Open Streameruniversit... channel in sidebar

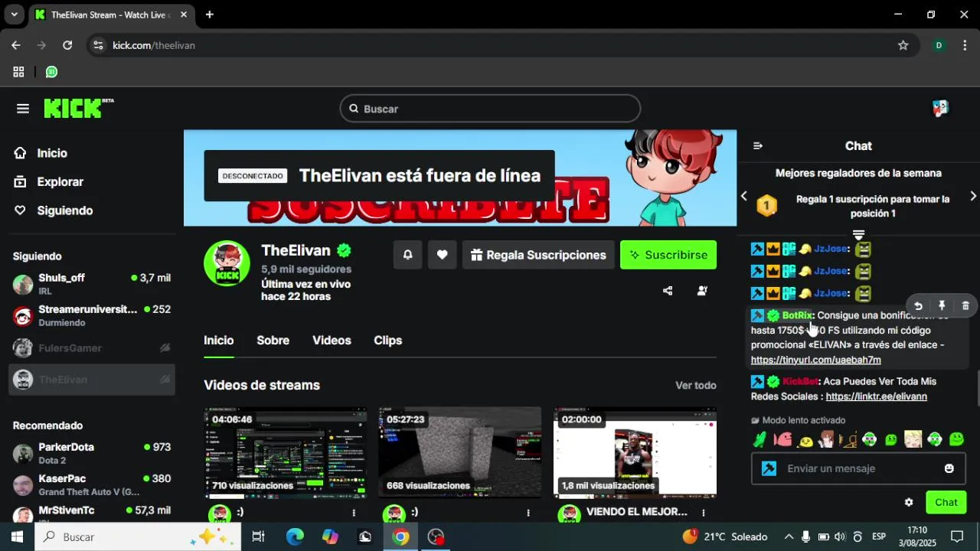pos(92,315)
